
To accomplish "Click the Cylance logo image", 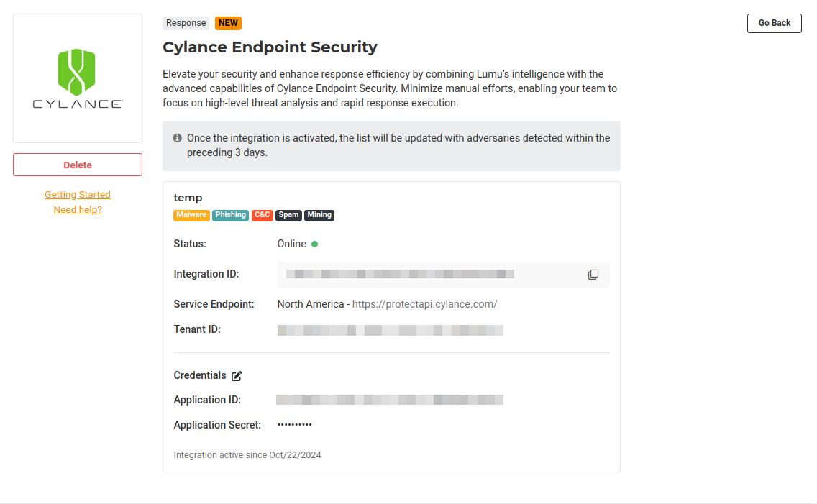I will (78, 78).
